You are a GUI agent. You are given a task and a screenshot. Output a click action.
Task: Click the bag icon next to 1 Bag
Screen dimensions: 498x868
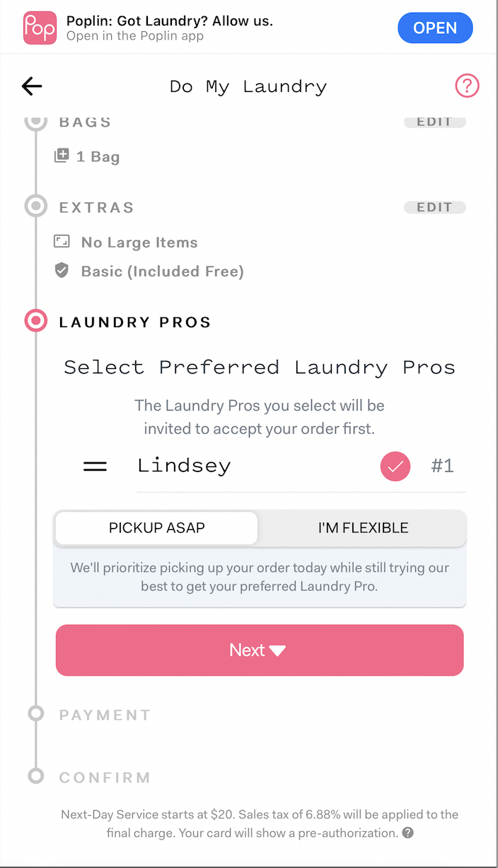coord(62,156)
